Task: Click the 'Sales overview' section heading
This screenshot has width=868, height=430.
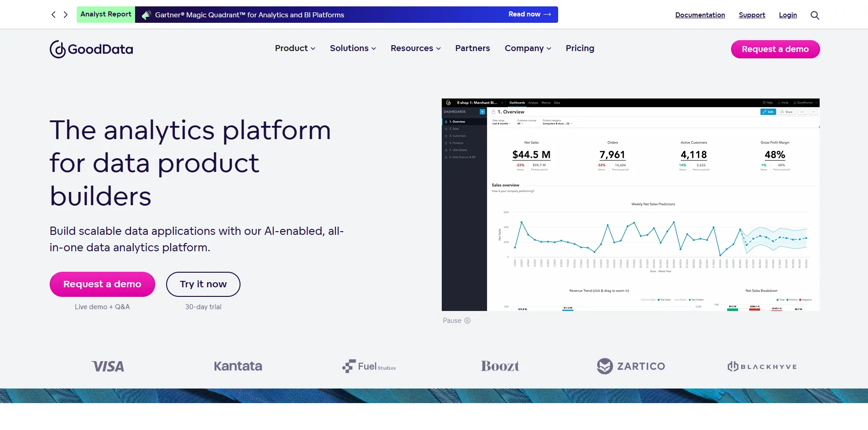Action: click(506, 185)
